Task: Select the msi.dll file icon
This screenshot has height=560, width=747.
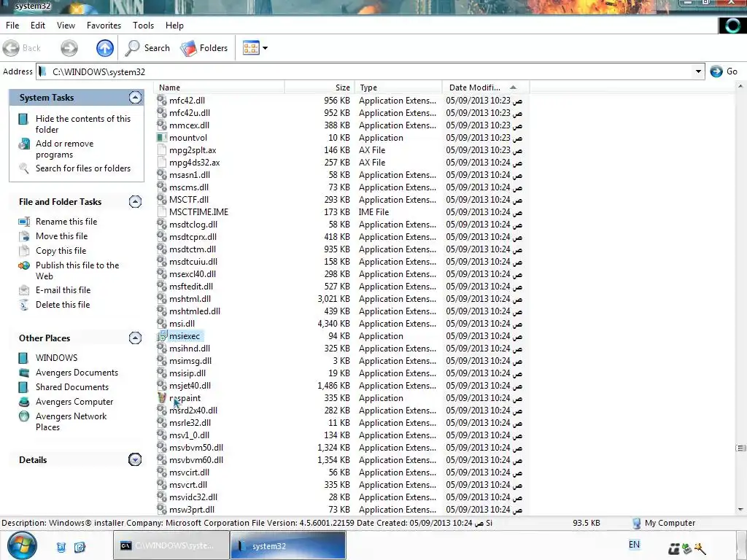Action: tap(162, 323)
